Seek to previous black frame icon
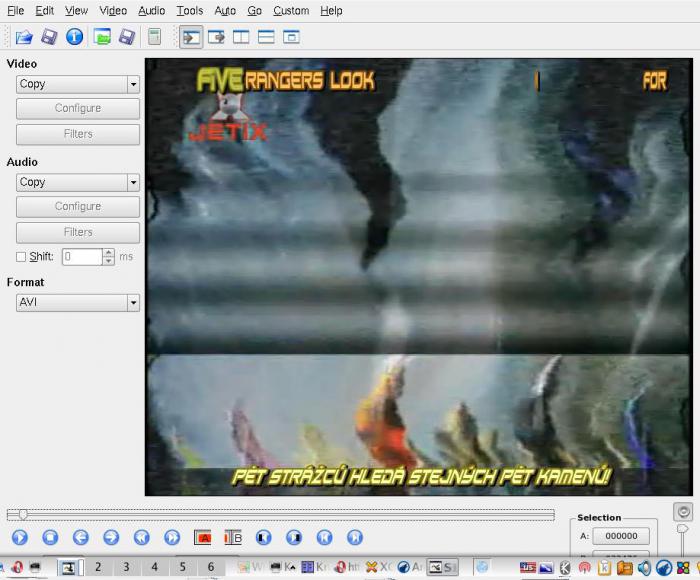700x580 pixels. coord(263,537)
